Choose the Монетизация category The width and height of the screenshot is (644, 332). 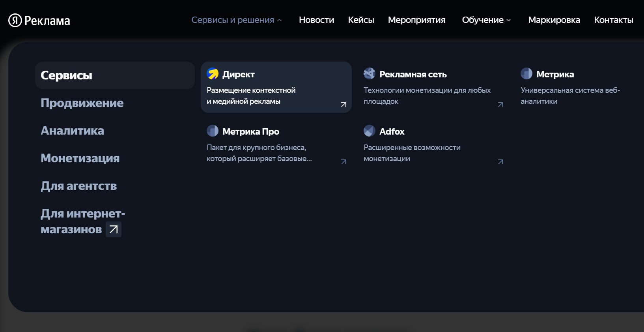[x=80, y=158]
